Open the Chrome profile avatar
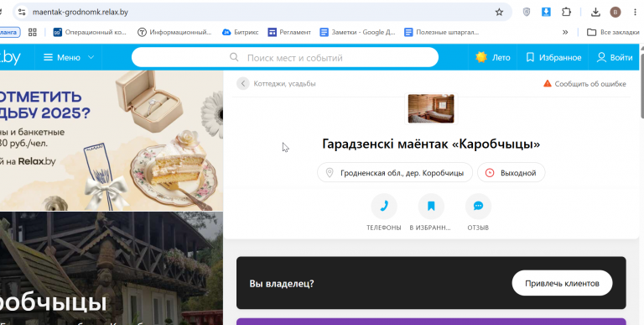This screenshot has width=644, height=325. pos(615,12)
